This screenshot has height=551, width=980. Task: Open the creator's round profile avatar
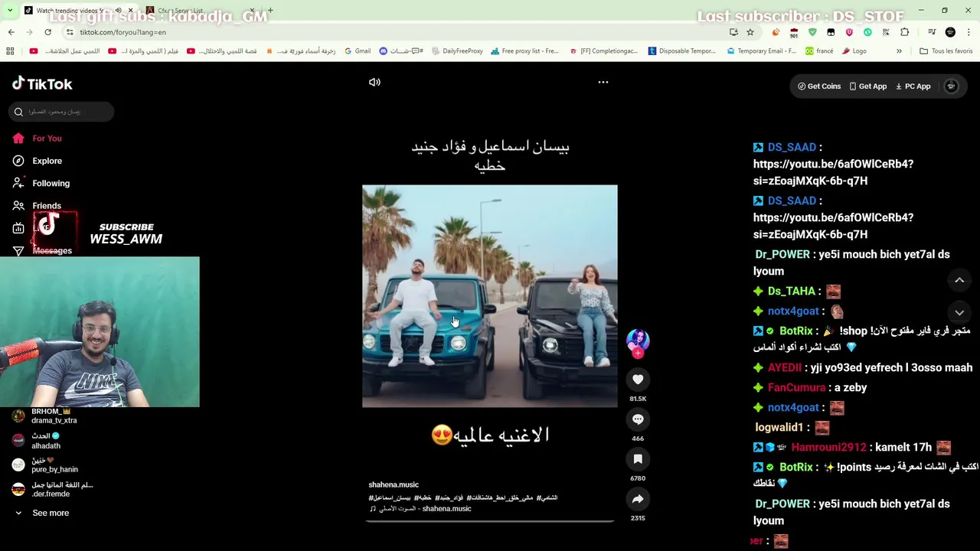pos(638,341)
